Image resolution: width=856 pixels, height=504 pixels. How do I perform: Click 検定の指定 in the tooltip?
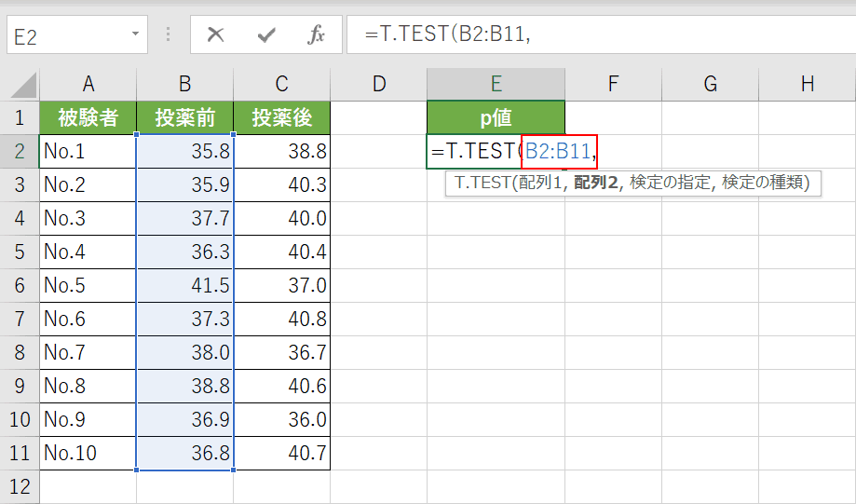[x=670, y=183]
